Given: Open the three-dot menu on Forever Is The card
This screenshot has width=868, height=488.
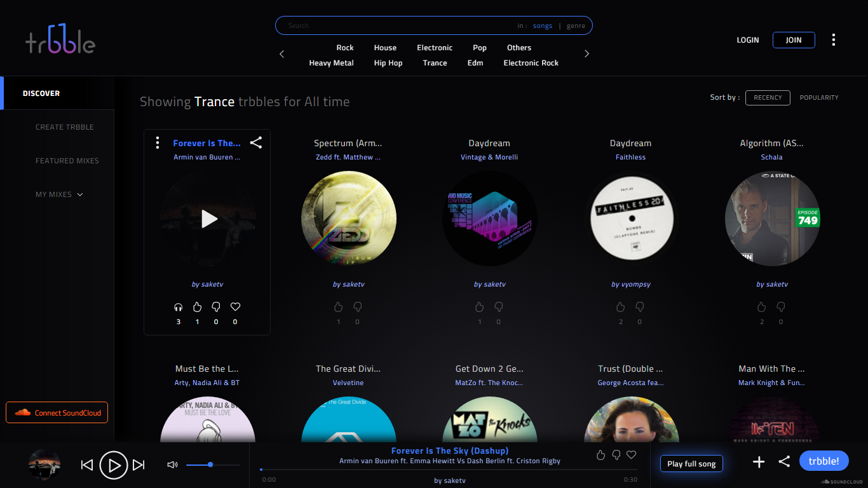Looking at the screenshot, I should 158,143.
